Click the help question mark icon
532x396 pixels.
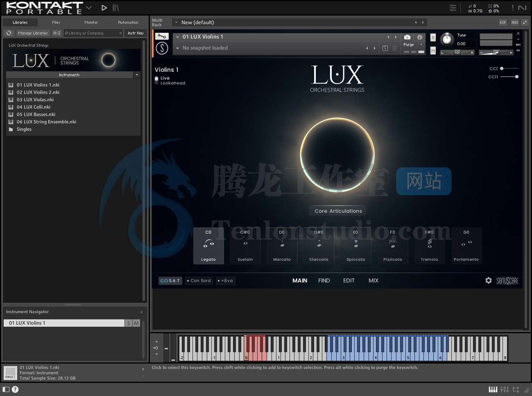pyautogui.click(x=15, y=389)
